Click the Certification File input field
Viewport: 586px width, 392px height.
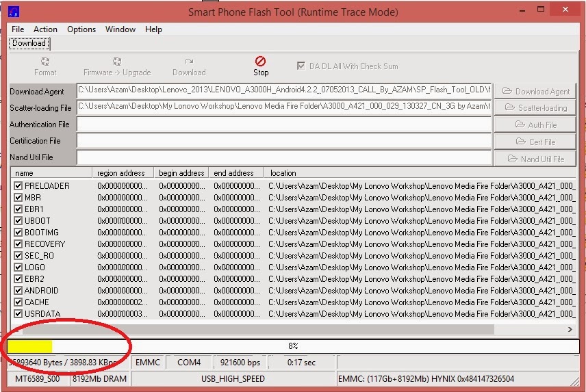(x=283, y=141)
